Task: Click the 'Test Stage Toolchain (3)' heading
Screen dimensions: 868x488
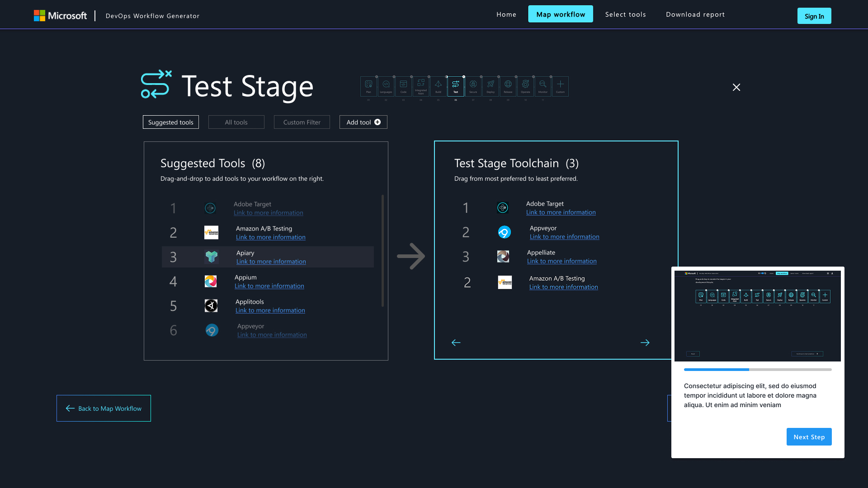Action: coord(516,163)
